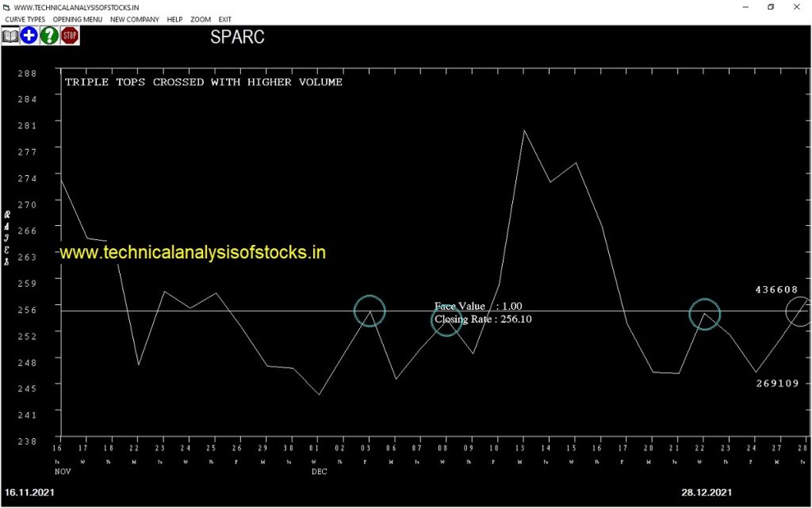Select the circled peak on December 22
Image resolution: width=812 pixels, height=508 pixels.
(x=705, y=314)
